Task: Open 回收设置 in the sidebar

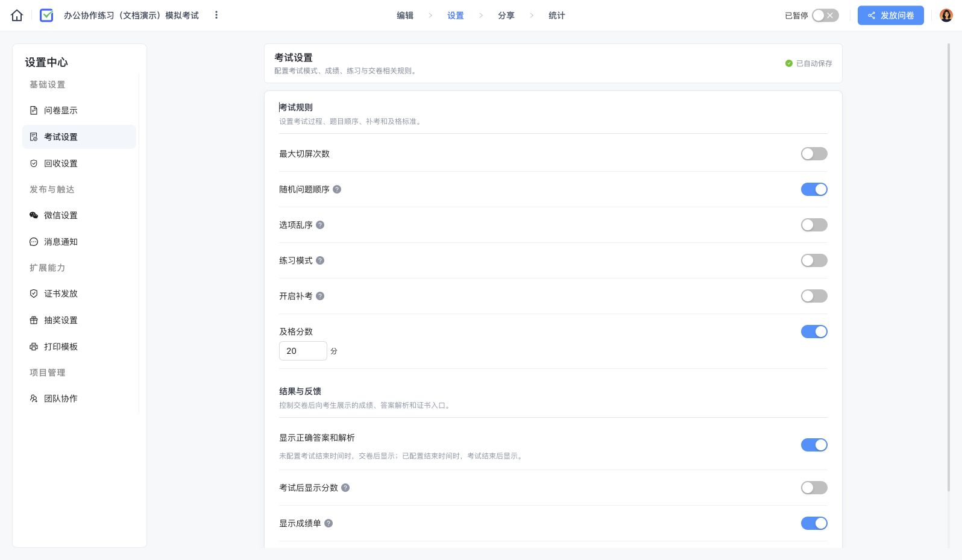Action: coord(79,163)
